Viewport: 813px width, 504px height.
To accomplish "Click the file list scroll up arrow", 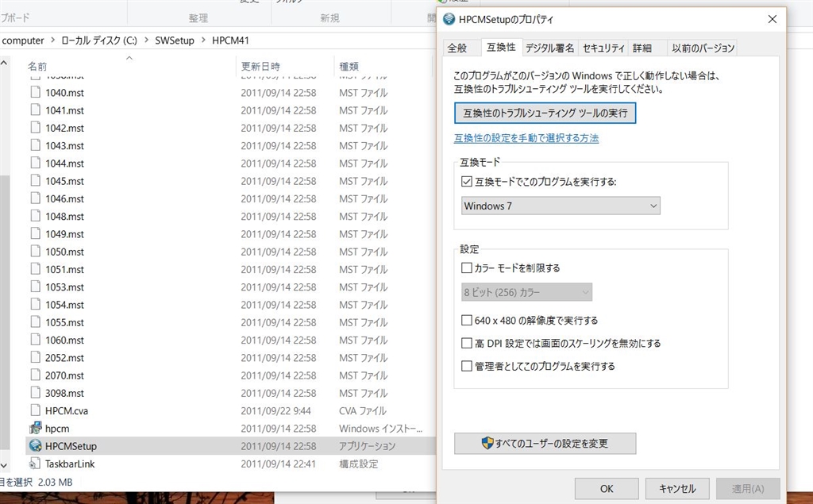I will pyautogui.click(x=4, y=63).
